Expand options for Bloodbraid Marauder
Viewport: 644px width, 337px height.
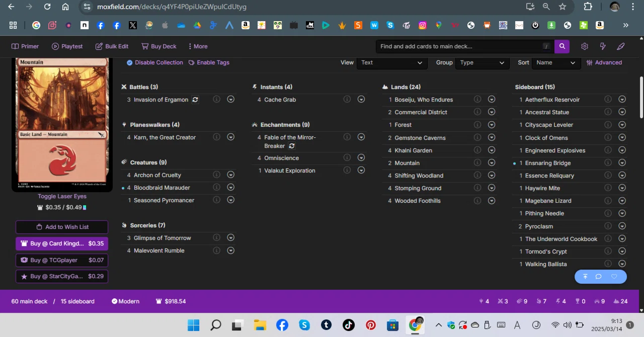coord(230,187)
